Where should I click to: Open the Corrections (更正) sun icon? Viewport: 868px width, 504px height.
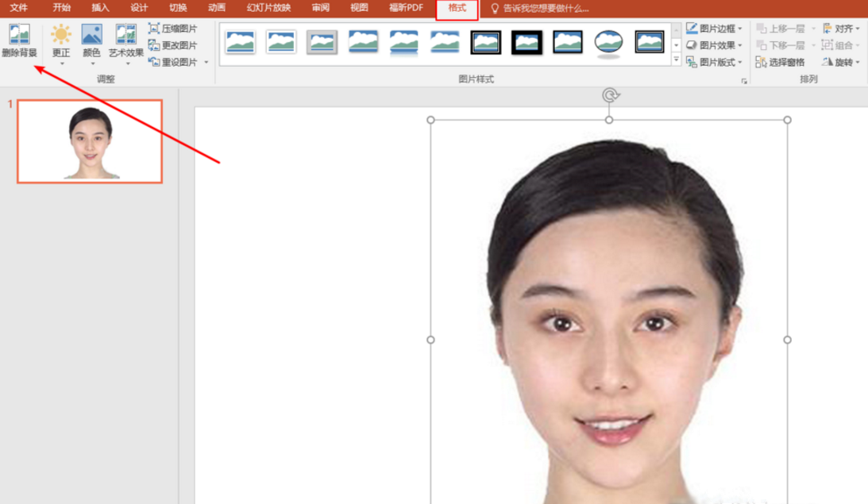tap(61, 36)
